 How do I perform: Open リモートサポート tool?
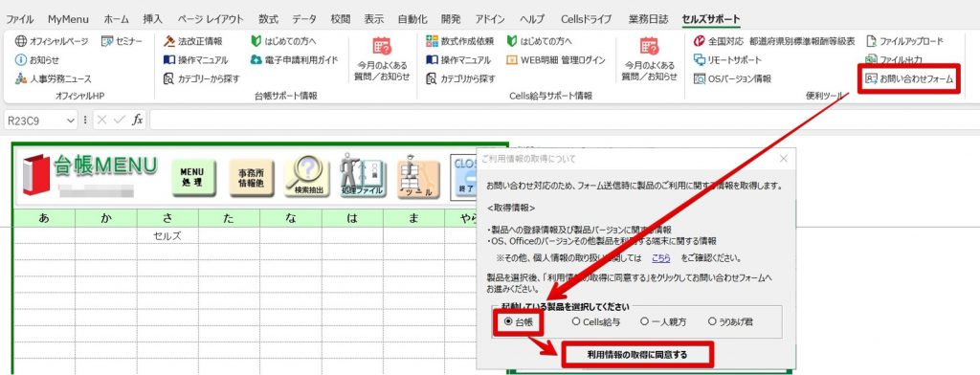coord(728,60)
